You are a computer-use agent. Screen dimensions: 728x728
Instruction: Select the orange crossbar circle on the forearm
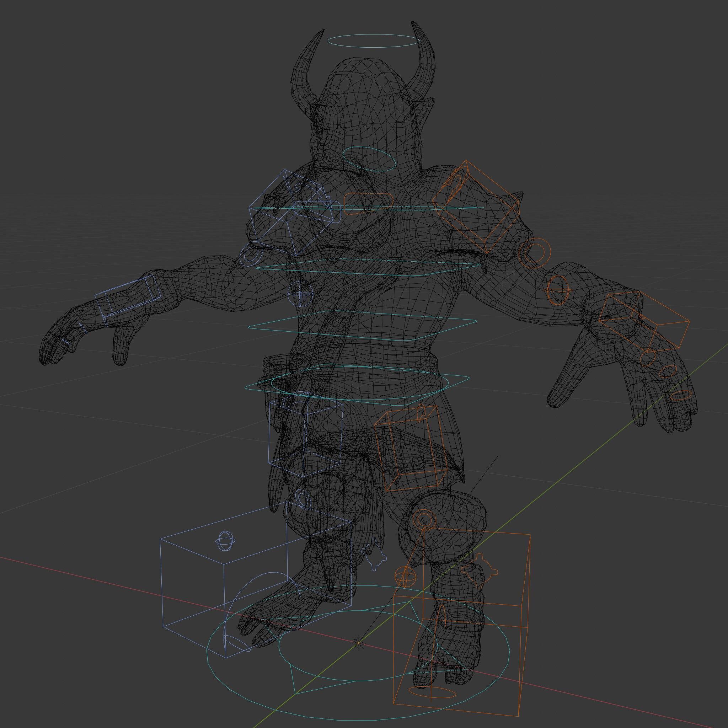(x=557, y=290)
